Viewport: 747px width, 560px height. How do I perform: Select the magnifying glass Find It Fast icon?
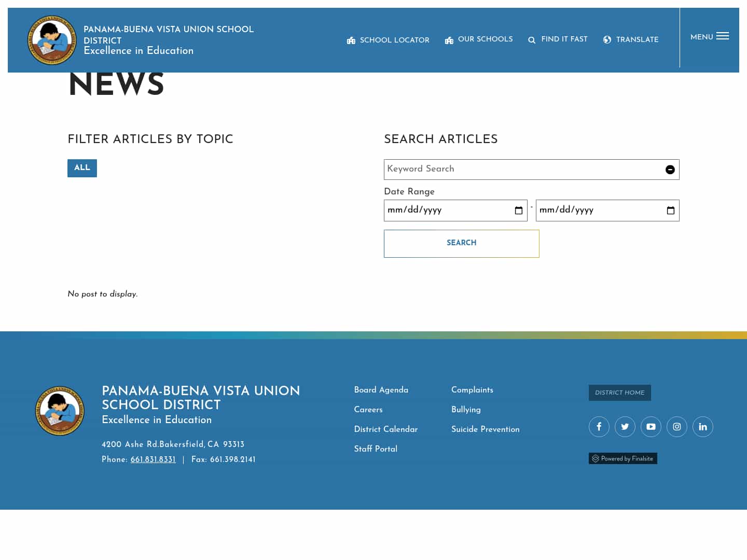click(532, 40)
